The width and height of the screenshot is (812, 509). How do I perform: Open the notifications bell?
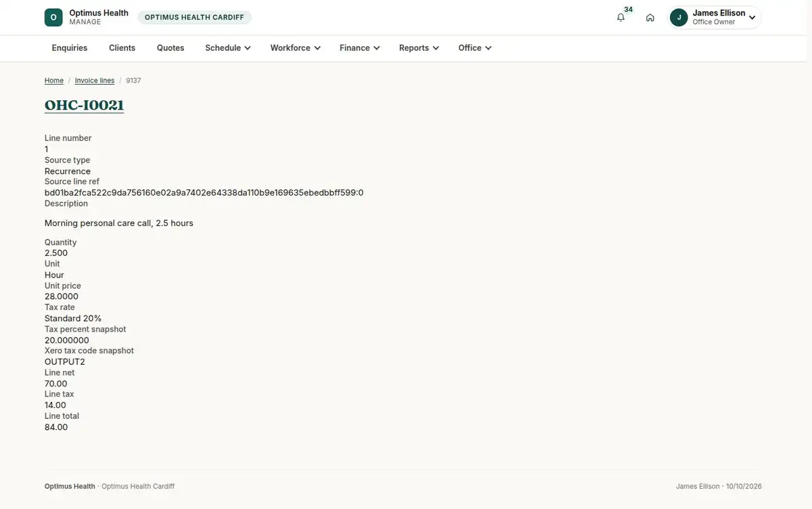pos(621,18)
